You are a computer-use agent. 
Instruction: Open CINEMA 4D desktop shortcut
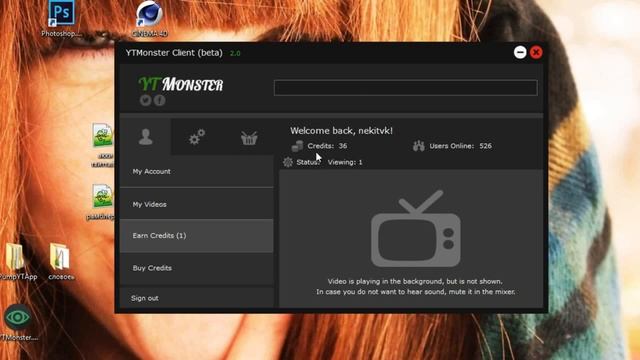[x=149, y=19]
